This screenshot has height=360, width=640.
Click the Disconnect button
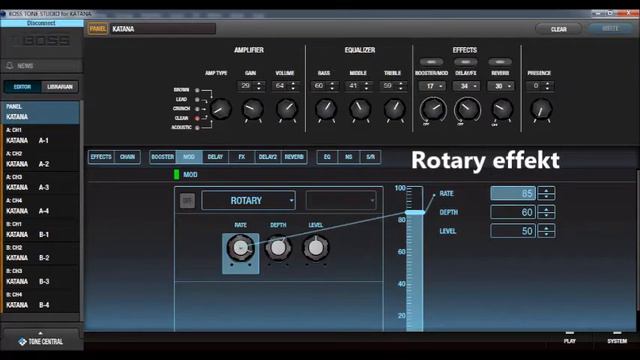coord(41,23)
